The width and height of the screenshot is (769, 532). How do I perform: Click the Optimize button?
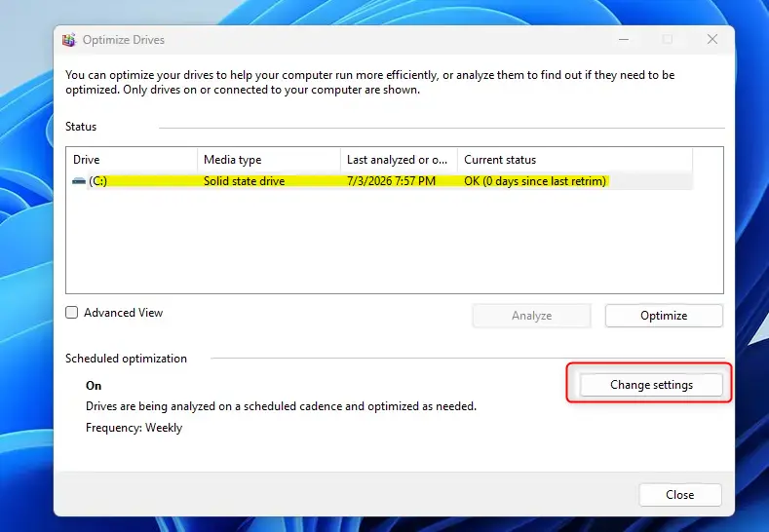[x=664, y=316]
